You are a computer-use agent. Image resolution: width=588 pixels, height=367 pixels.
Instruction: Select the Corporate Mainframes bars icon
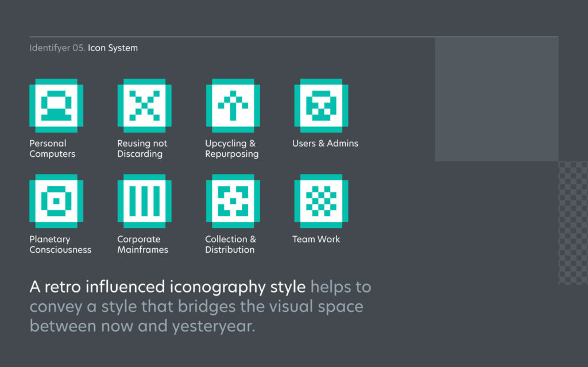[144, 201]
